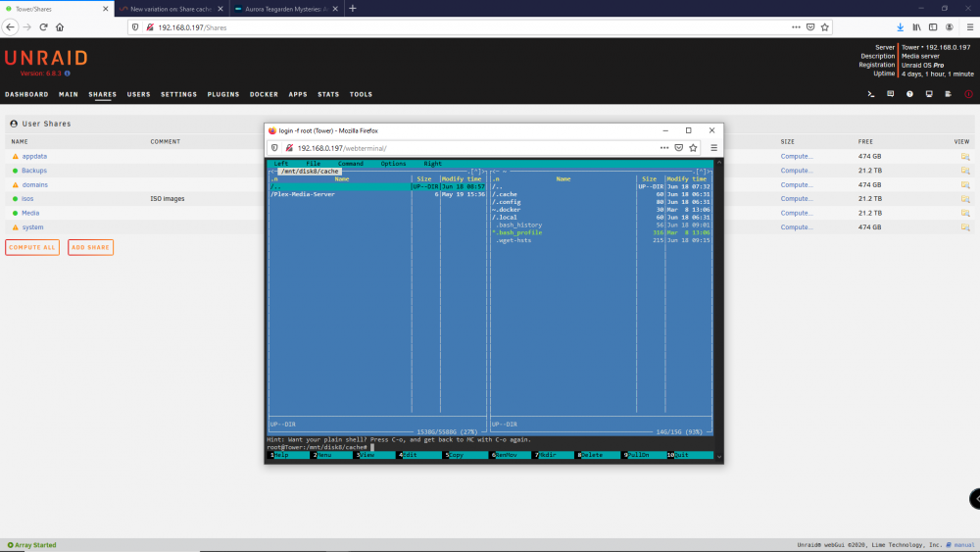Open hamburger menu in terminal popup window

[713, 148]
